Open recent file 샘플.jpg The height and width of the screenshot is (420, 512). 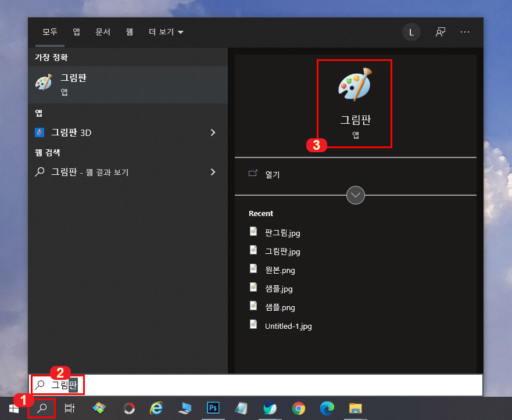[279, 289]
